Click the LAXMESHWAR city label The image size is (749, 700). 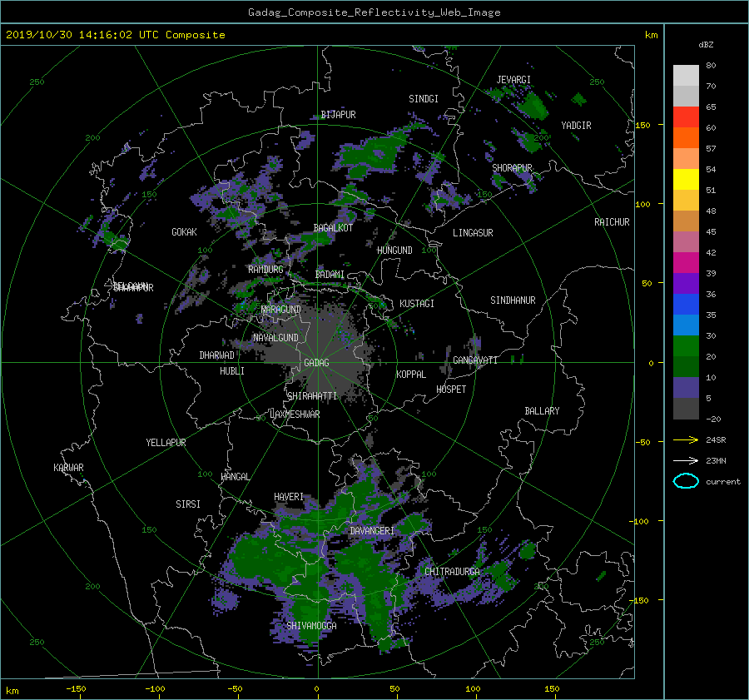pyautogui.click(x=295, y=415)
